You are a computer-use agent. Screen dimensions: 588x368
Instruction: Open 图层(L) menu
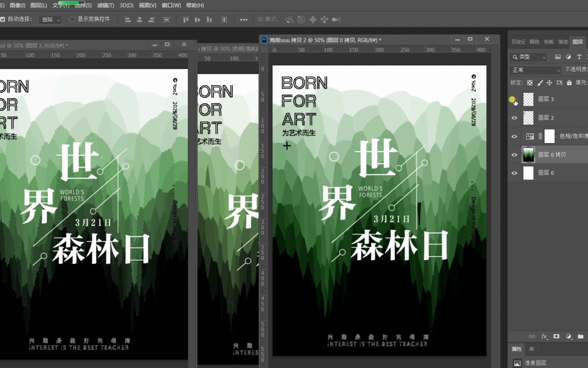tap(38, 5)
